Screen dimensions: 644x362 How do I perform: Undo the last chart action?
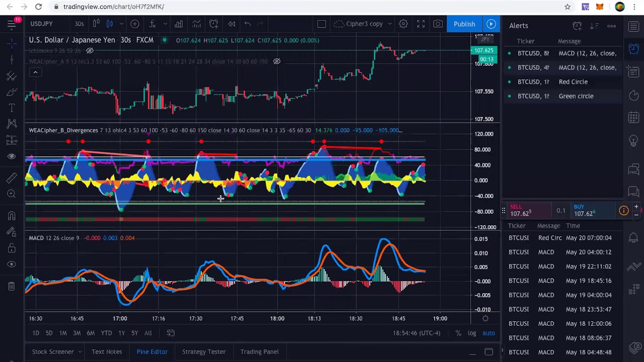248,24
